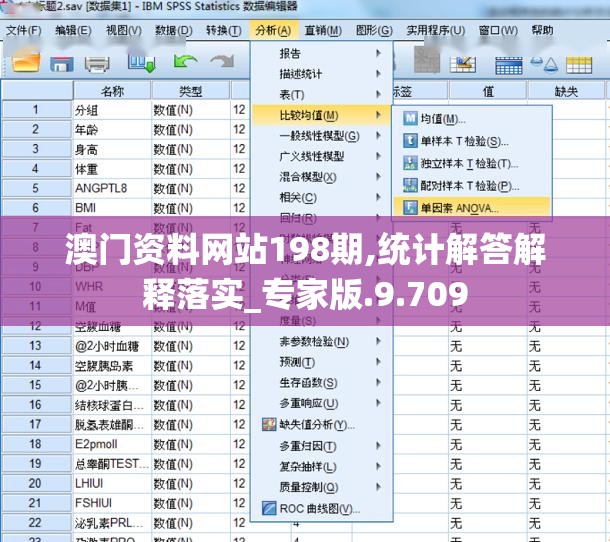The width and height of the screenshot is (610, 542).
Task: Expand the 表(T) submenu arrow
Action: 378,94
